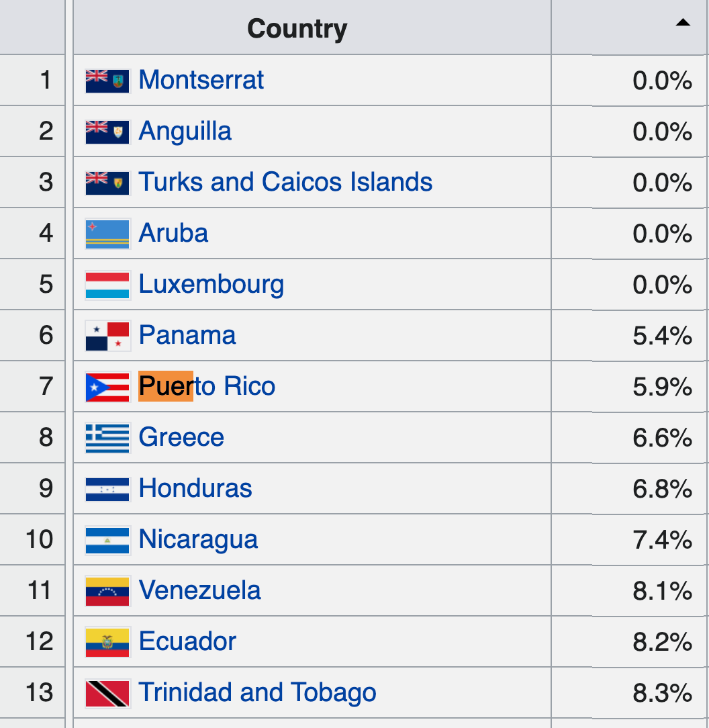Click row number 9 cell
The width and height of the screenshot is (709, 728).
tap(46, 488)
